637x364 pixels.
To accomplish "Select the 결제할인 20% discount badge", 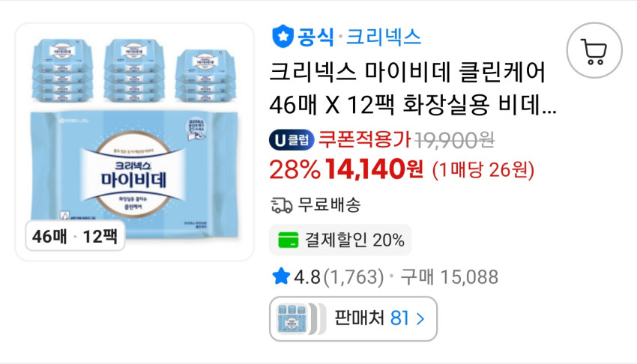I will tap(340, 240).
